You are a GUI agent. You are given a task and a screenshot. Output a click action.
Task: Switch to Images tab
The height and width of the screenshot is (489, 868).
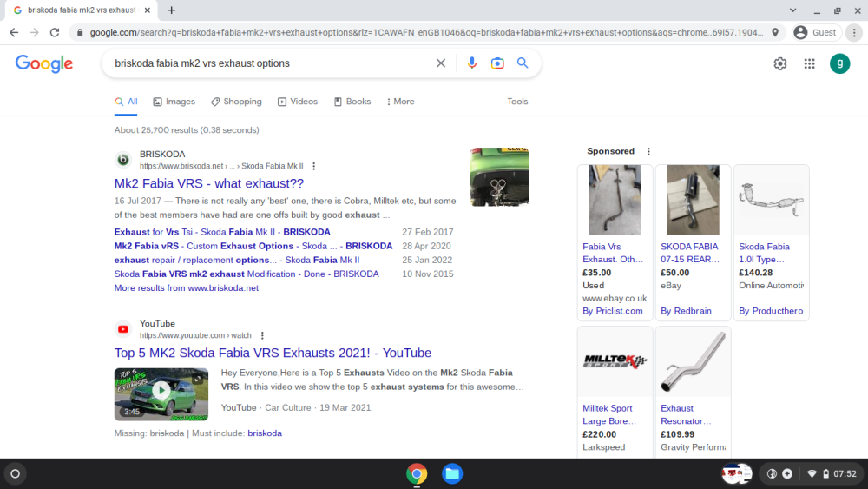pos(174,102)
